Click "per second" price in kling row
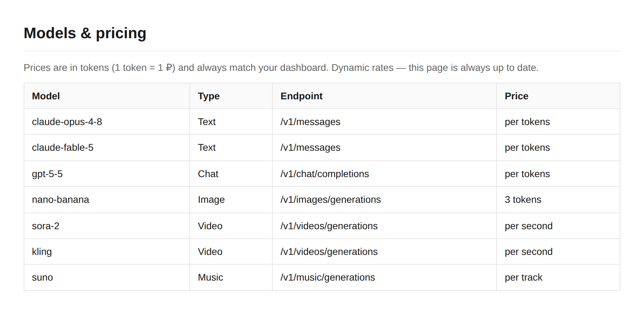Screen dimensions: 644x316 pos(558,252)
